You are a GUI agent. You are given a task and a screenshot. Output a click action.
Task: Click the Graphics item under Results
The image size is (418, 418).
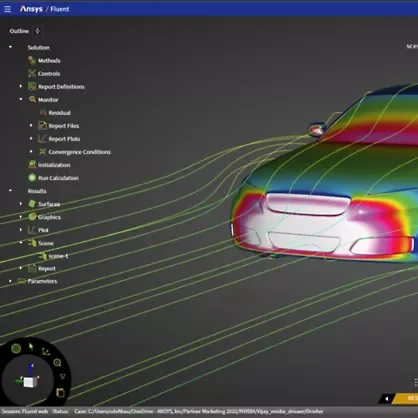coord(49,217)
